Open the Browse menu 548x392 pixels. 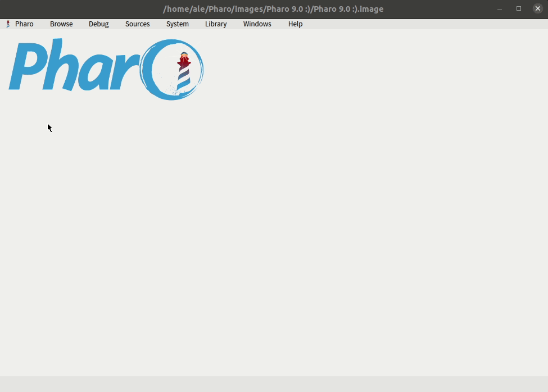(x=61, y=24)
